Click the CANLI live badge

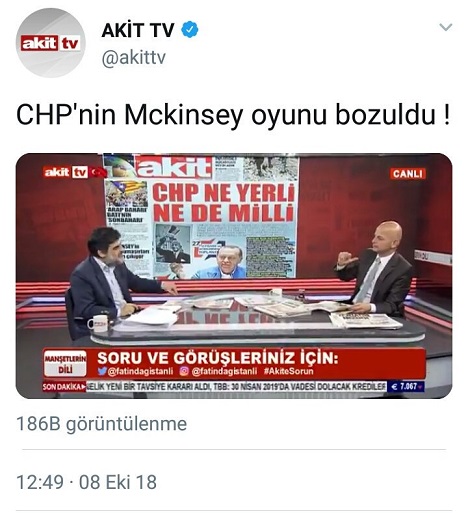407,174
